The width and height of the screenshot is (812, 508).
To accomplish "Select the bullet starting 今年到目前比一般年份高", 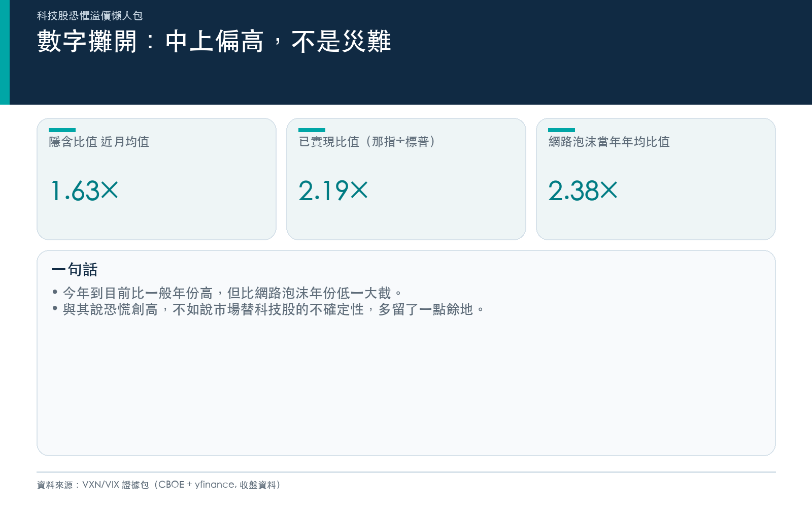I will 227,293.
